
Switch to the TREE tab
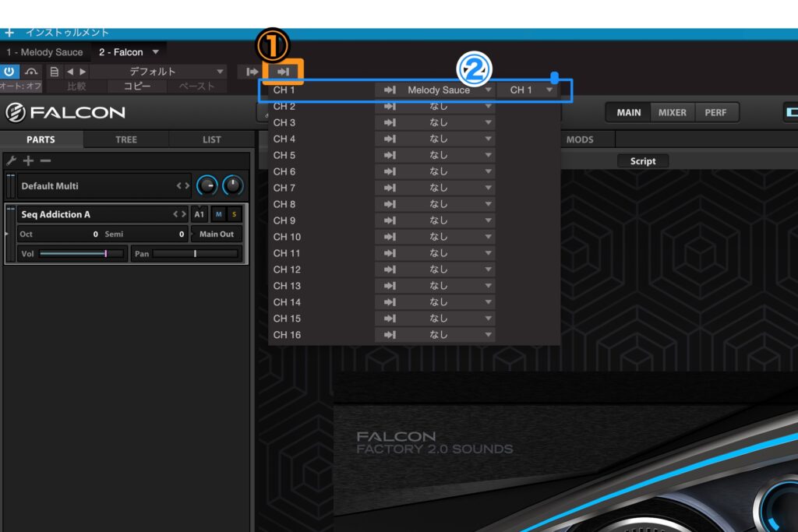(126, 139)
